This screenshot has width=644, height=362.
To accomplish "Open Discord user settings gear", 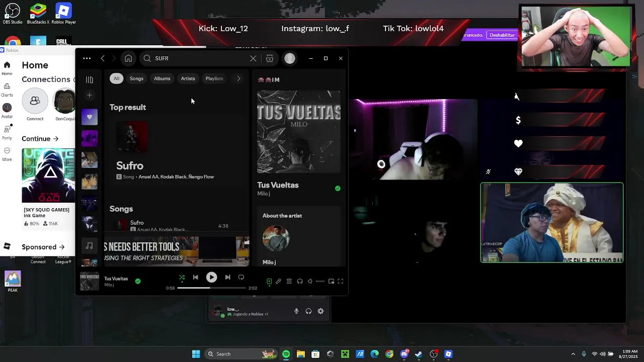I will [x=320, y=312].
